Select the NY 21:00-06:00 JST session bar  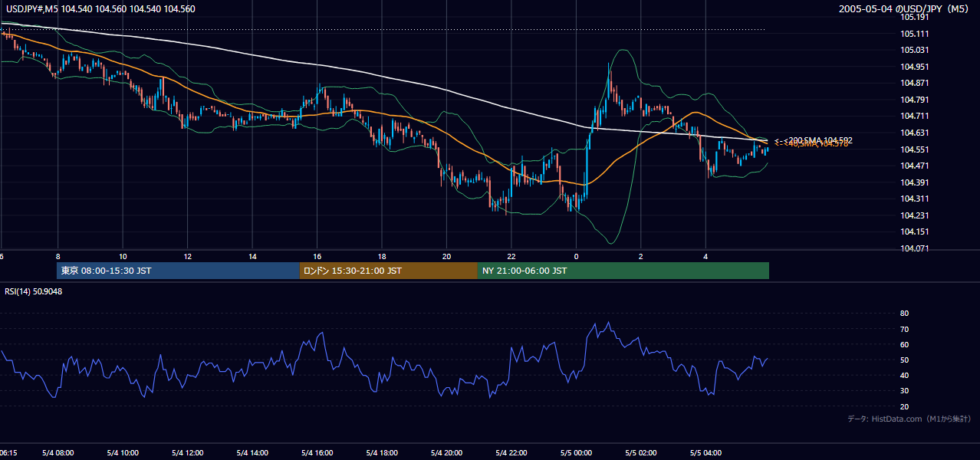[623, 271]
